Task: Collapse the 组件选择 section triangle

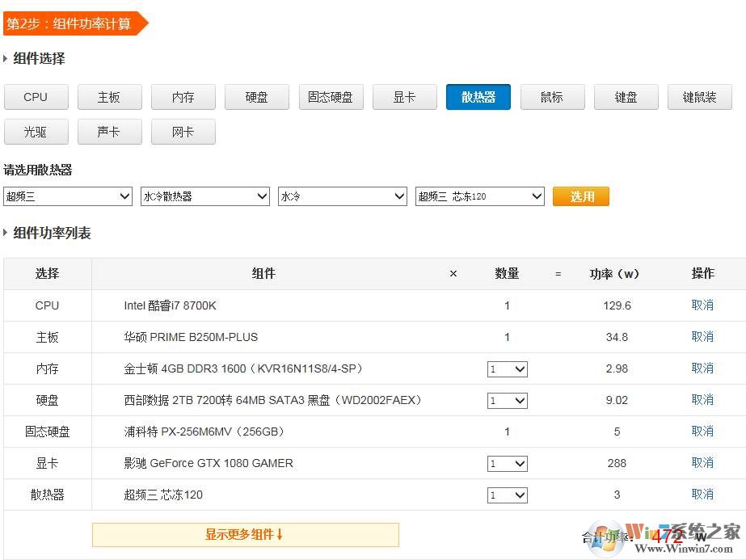Action: [x=6, y=59]
